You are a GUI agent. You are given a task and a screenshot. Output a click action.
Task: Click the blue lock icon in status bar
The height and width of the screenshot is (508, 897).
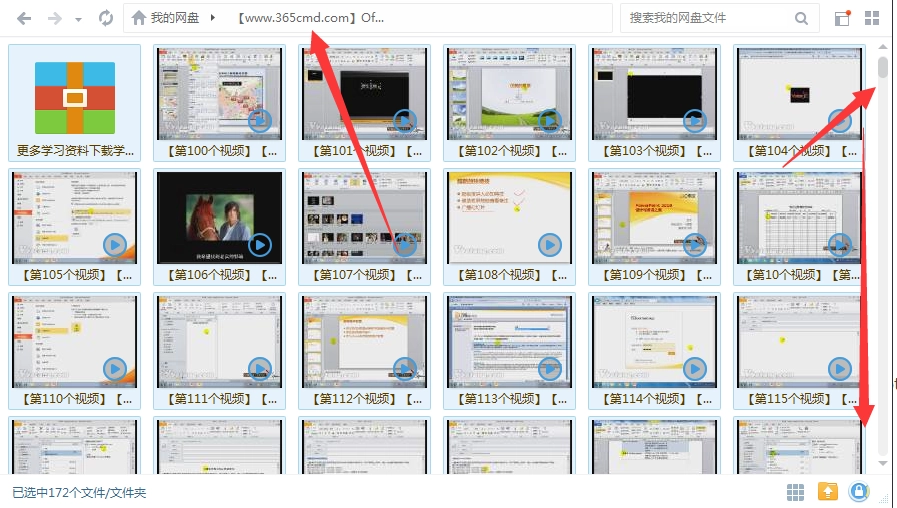point(858,491)
